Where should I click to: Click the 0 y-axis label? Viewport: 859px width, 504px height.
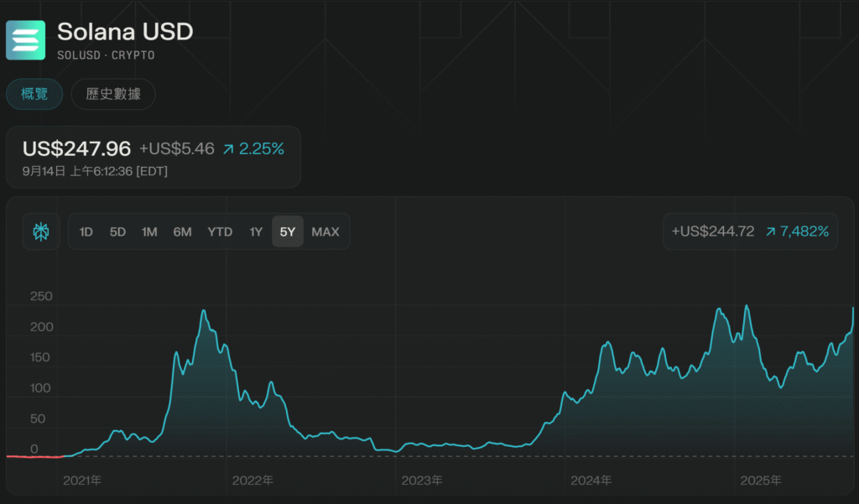click(34, 449)
